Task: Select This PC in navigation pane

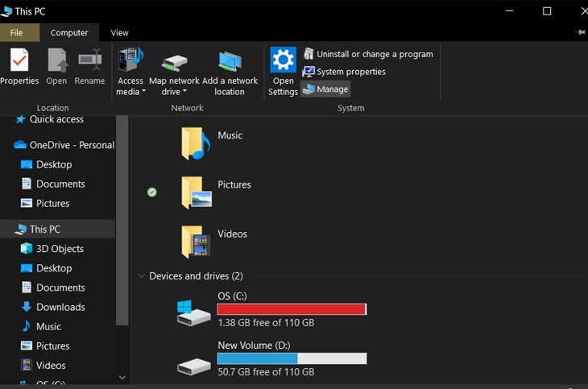Action: (57, 230)
